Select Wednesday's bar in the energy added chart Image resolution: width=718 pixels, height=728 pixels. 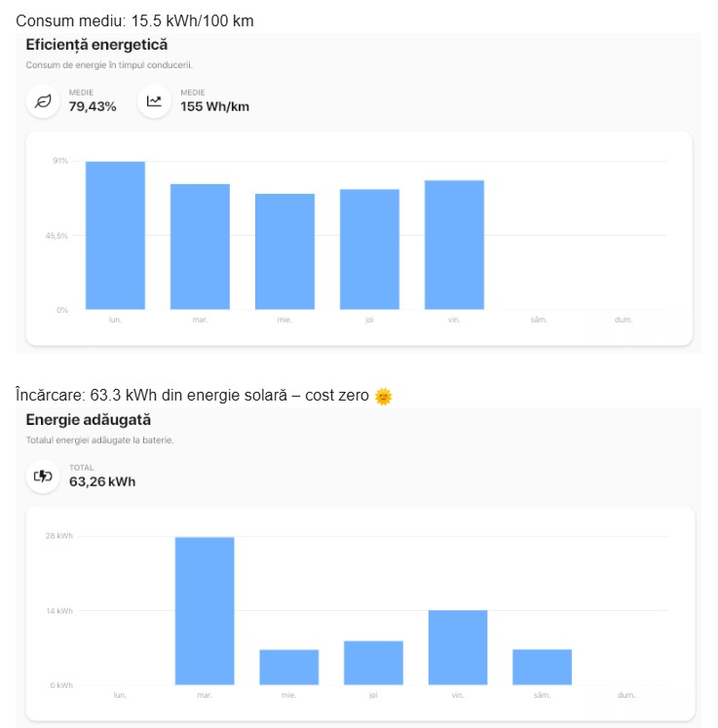click(x=288, y=667)
